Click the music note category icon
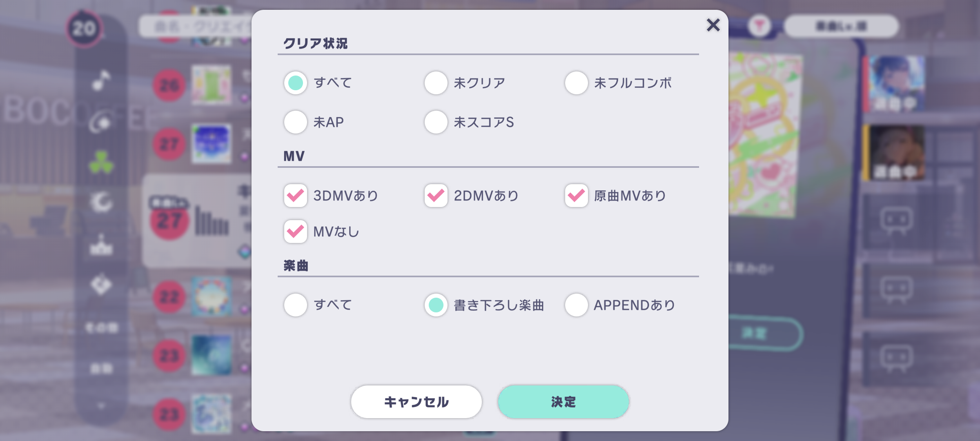980x441 pixels. [x=101, y=80]
